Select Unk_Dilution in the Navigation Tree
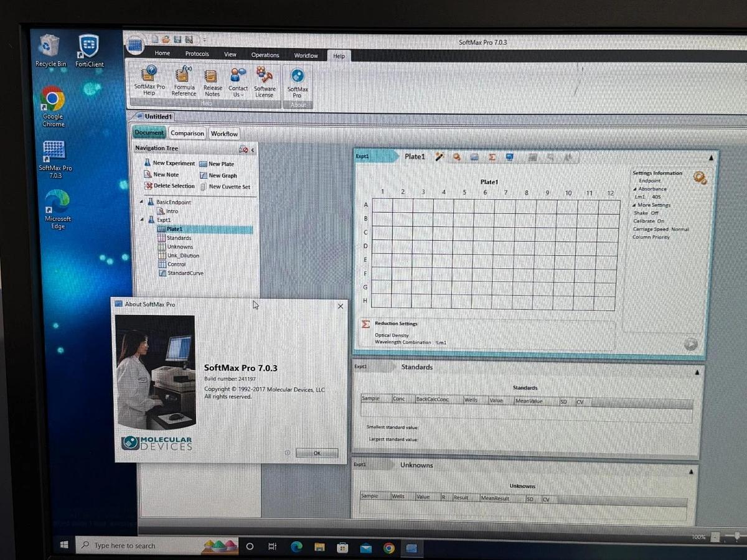The width and height of the screenshot is (747, 560). tap(179, 255)
